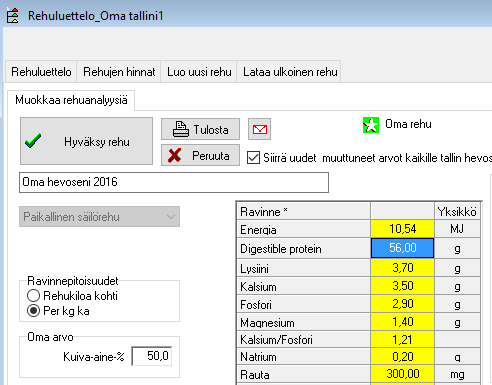Open the Rehuluettelo tab
The width and height of the screenshot is (492, 385).
[41, 72]
